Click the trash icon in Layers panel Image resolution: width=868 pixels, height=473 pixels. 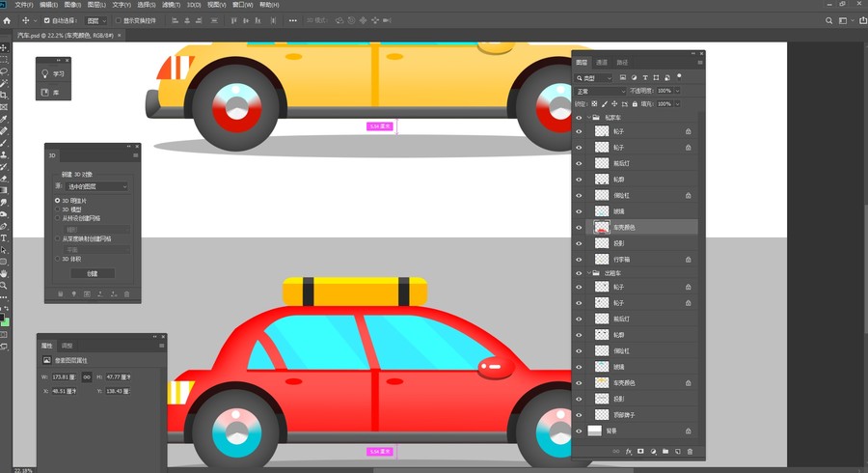tap(690, 452)
